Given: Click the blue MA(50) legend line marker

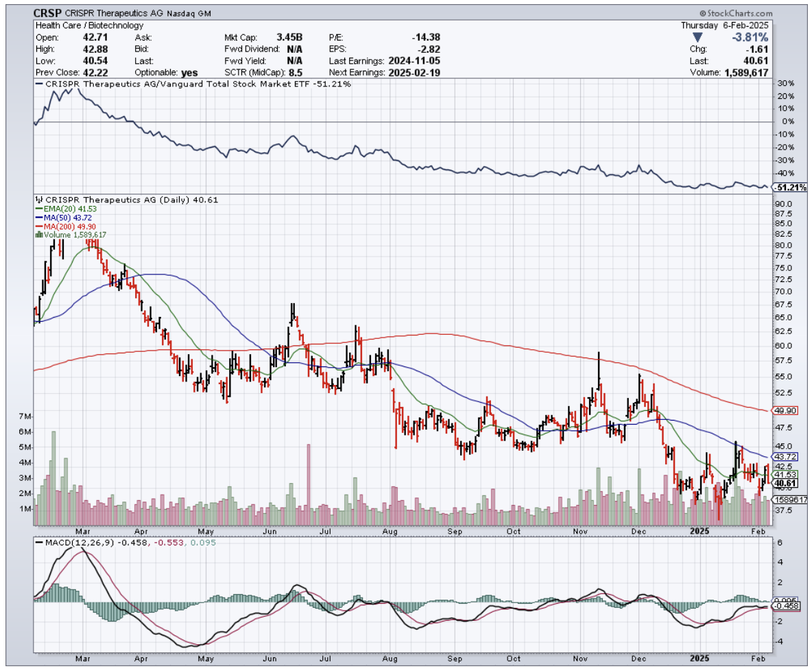Looking at the screenshot, I should coord(38,217).
